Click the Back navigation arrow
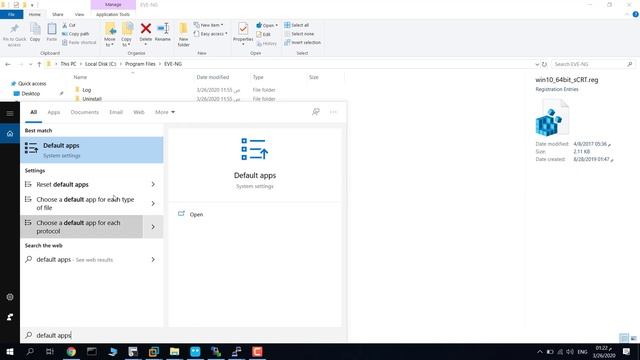The width and height of the screenshot is (640, 360). (8, 64)
